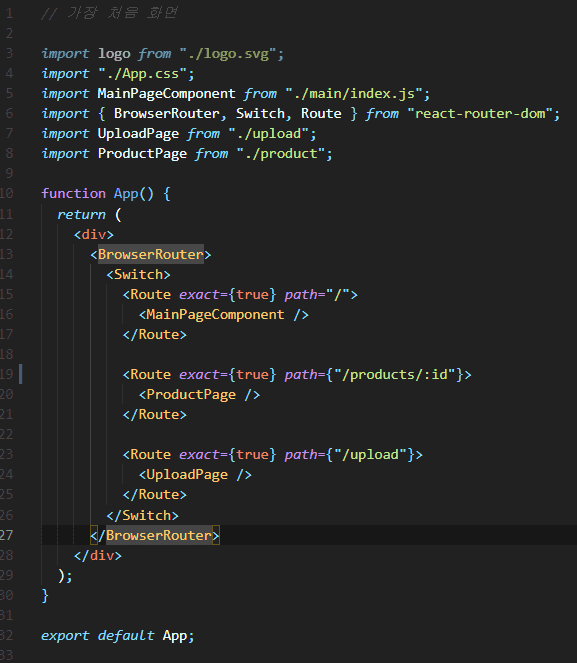Click the "./logo.svg" import string

click(x=227, y=54)
